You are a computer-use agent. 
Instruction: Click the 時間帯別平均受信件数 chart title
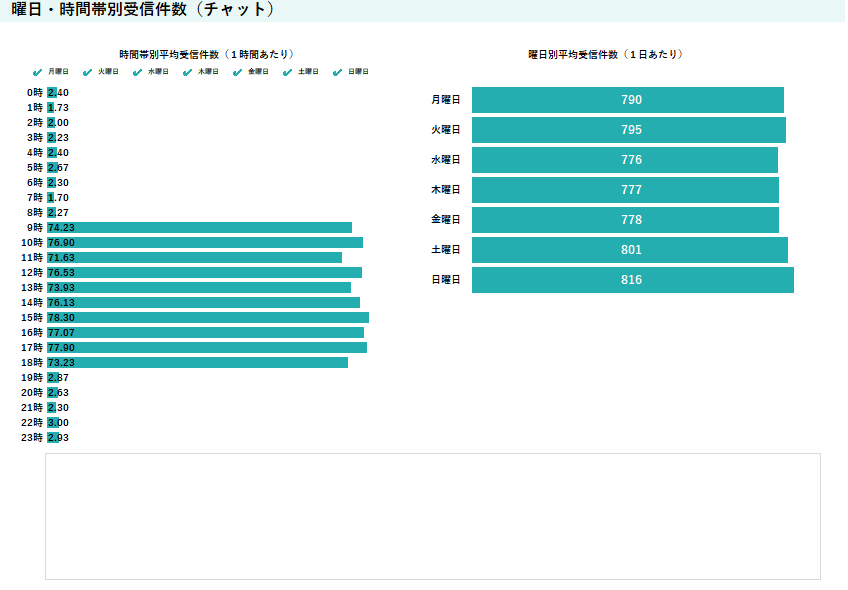coord(206,54)
